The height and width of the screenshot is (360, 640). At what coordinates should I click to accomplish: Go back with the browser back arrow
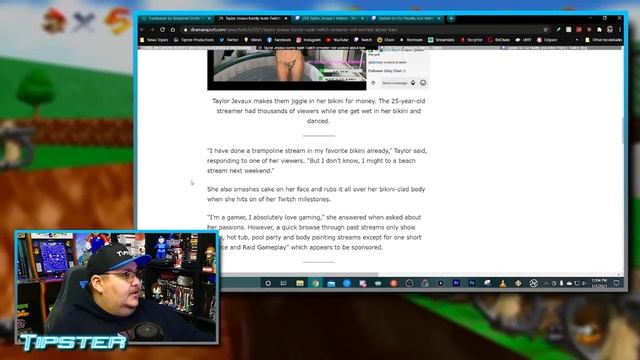[142, 30]
